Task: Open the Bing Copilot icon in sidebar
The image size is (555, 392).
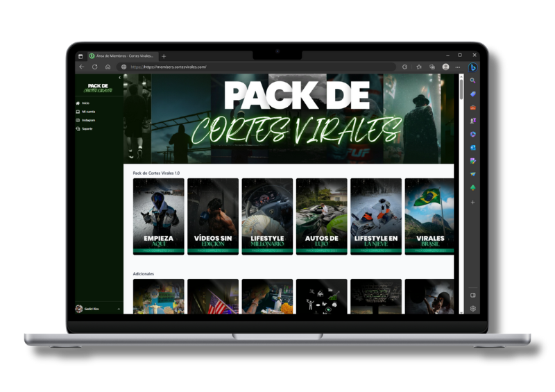Action: pyautogui.click(x=472, y=67)
